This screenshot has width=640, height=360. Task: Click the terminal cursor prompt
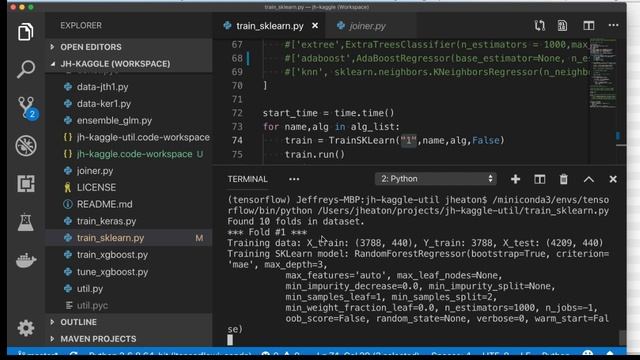click(x=230, y=340)
